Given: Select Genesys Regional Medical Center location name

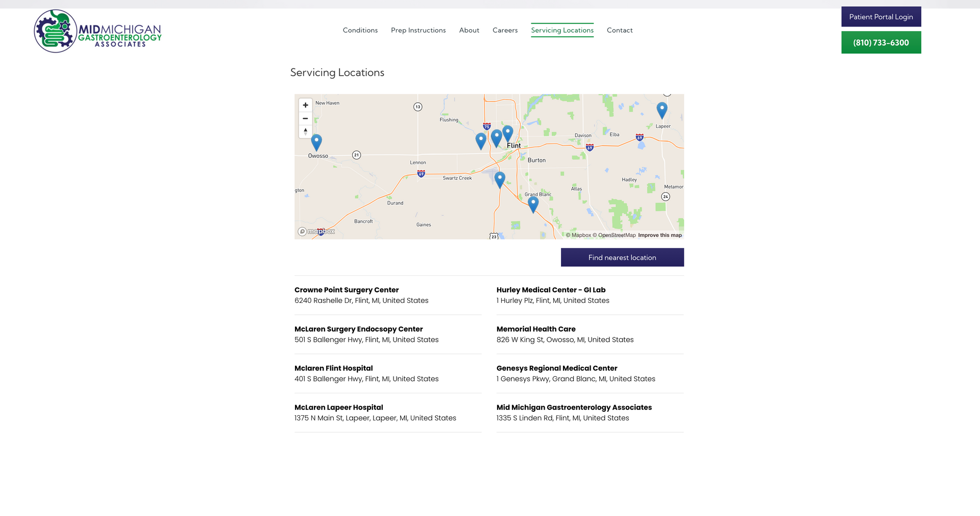Looking at the screenshot, I should point(557,368).
